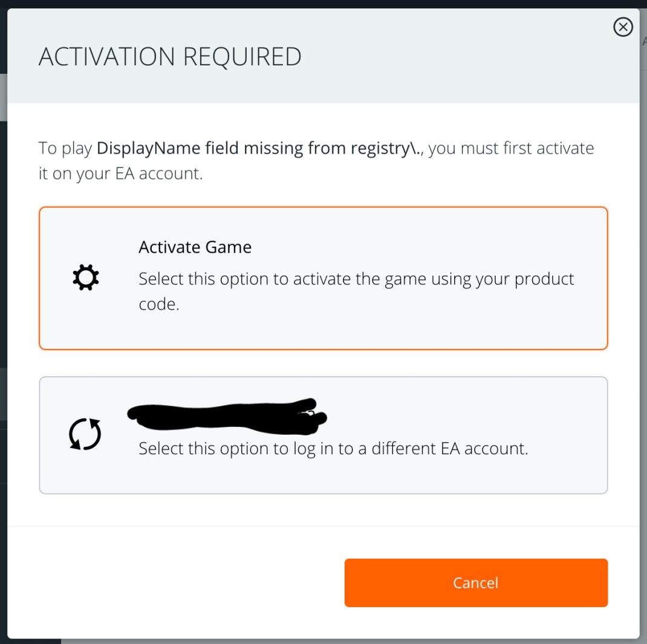The width and height of the screenshot is (647, 644).
Task: Click blank space between the two option cards
Action: pos(323,363)
